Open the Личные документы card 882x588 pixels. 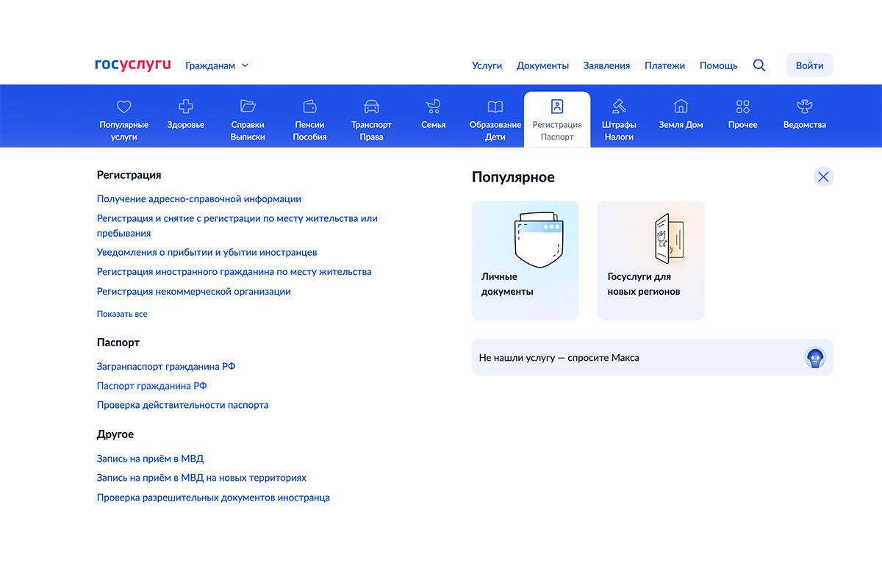(525, 260)
